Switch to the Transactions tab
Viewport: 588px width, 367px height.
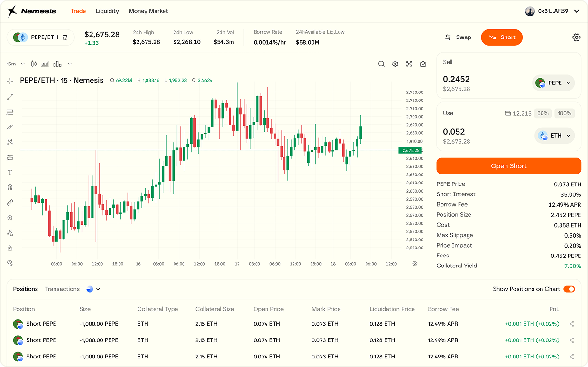coord(63,289)
